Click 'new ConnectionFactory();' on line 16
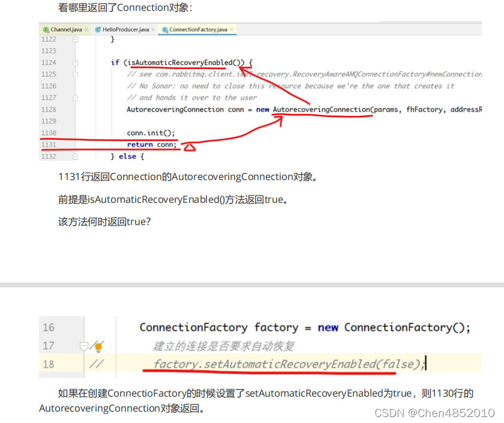Screen dimensions: 504x423 click(394, 328)
